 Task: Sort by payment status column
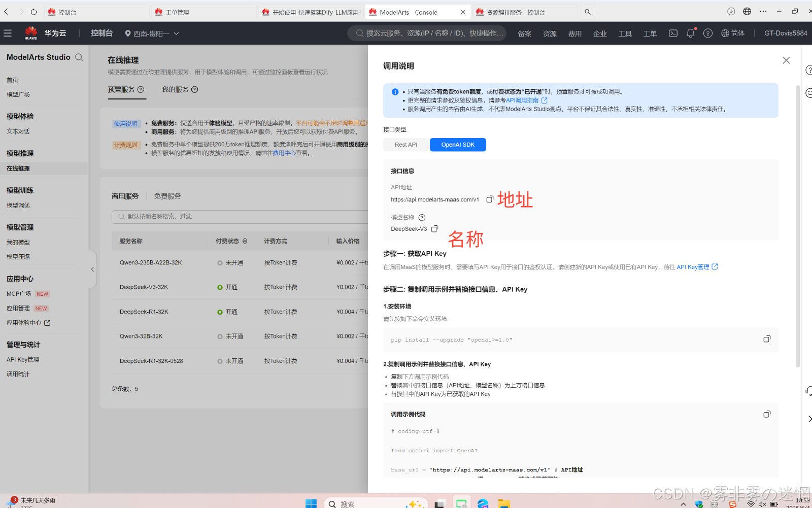click(245, 241)
